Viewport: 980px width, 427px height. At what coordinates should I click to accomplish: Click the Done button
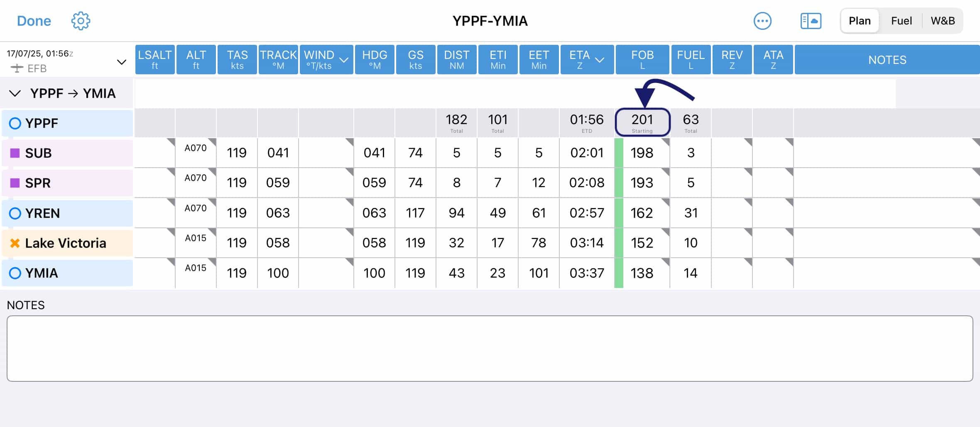pos(34,21)
